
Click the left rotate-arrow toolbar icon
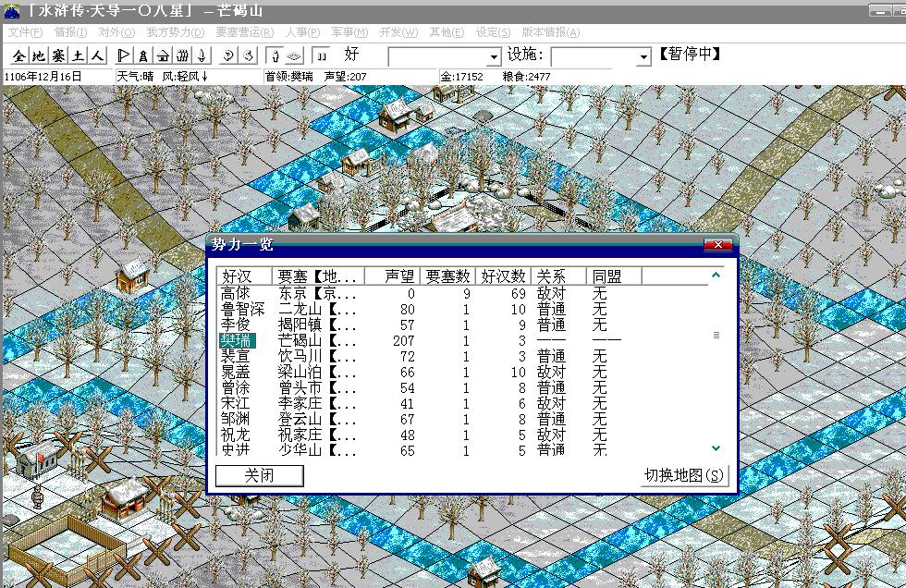pyautogui.click(x=229, y=56)
